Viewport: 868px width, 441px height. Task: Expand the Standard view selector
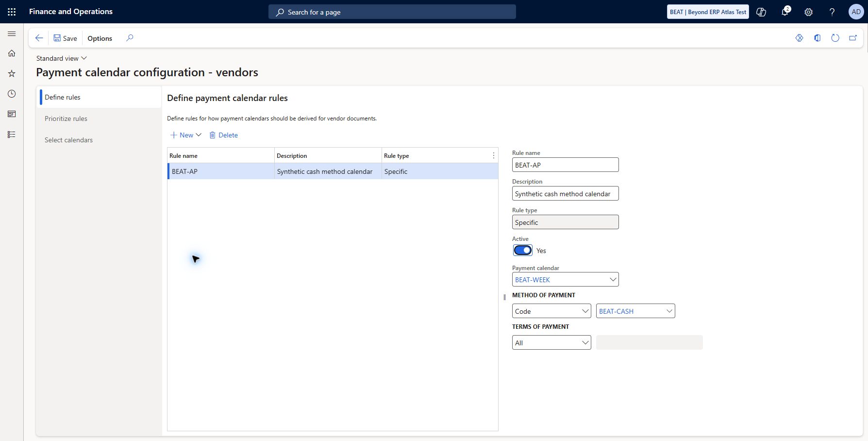pos(62,58)
